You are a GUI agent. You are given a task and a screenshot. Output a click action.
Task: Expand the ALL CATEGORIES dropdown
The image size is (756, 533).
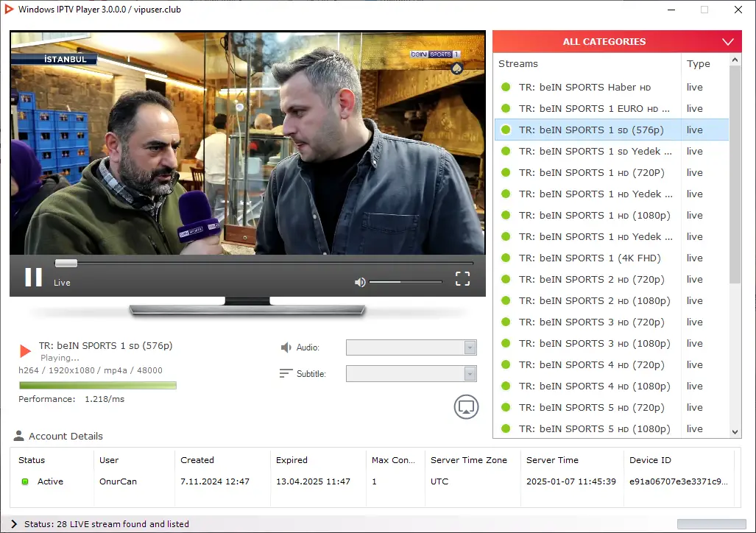[617, 41]
